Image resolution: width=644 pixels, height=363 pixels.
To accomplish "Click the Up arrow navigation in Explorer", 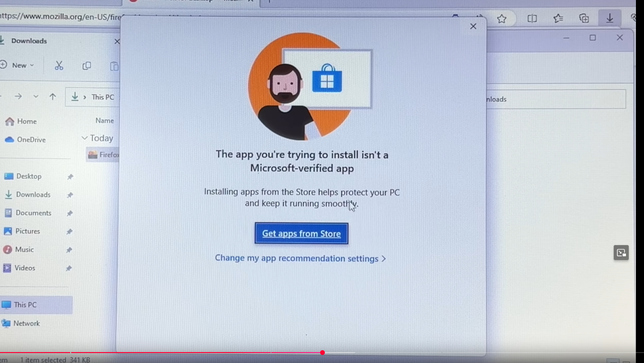I will 53,97.
